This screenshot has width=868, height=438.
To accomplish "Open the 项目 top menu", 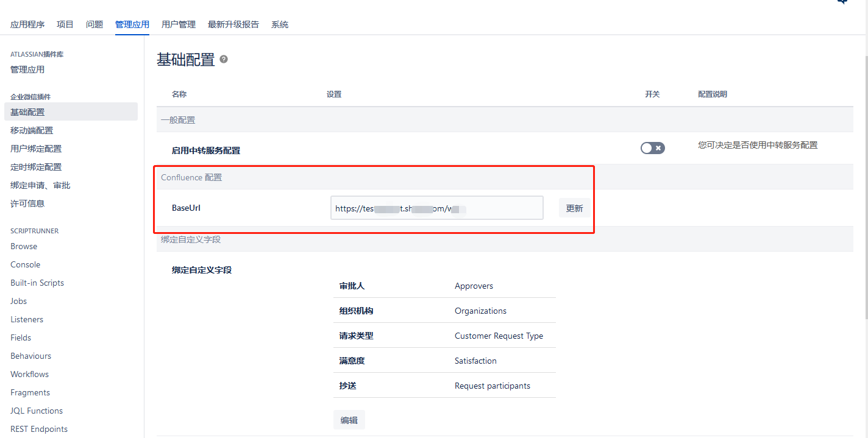I will pos(65,24).
